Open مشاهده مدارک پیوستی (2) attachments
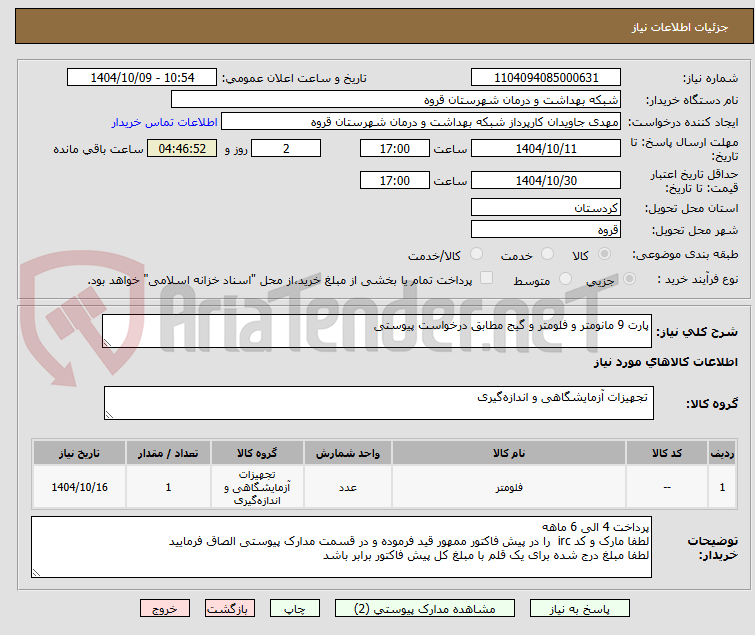Screen dimensions: 755x635 [425, 609]
